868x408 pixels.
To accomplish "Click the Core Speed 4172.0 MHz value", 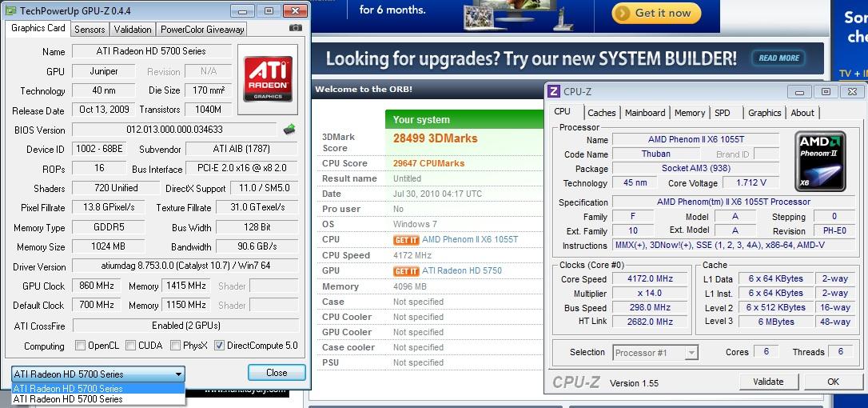I will click(x=648, y=279).
